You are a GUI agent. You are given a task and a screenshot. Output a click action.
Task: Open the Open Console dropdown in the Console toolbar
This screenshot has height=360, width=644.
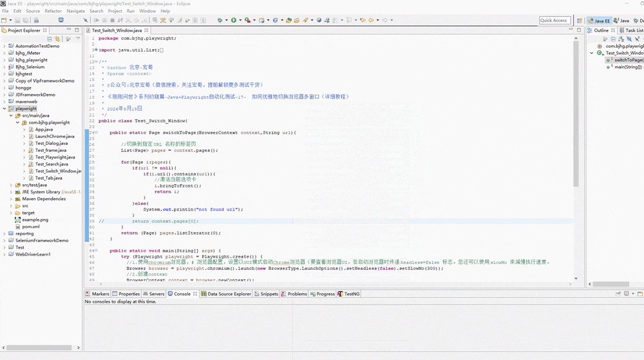coord(633,294)
